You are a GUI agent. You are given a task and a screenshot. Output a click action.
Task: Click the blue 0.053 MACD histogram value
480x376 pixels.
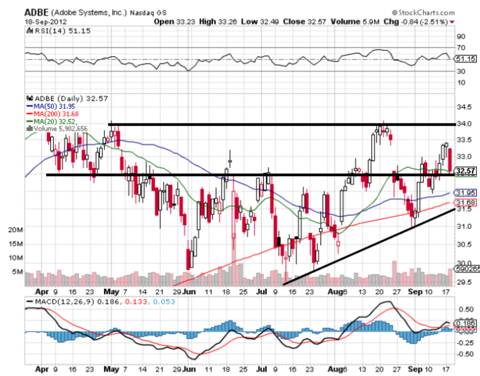tap(164, 302)
